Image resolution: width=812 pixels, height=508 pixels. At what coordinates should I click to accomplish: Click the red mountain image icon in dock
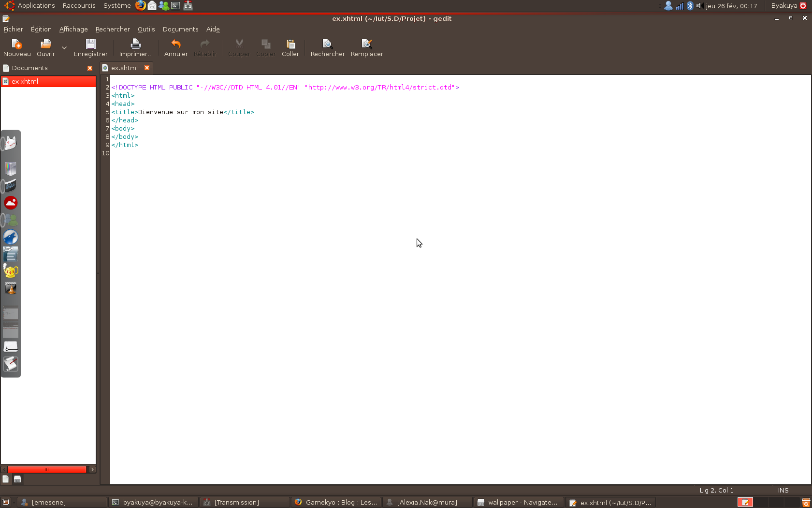pos(11,203)
